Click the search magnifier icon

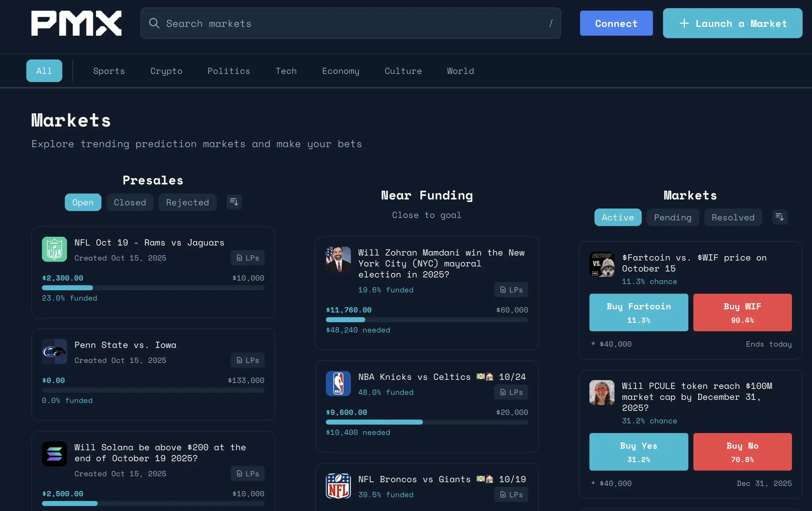154,23
